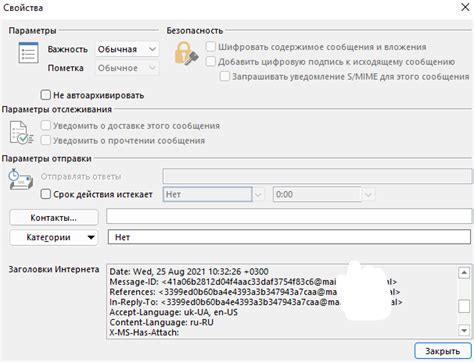Click the 'X-MS-Has-Attach:' line
The width and height of the screenshot is (474, 362).
(x=144, y=332)
